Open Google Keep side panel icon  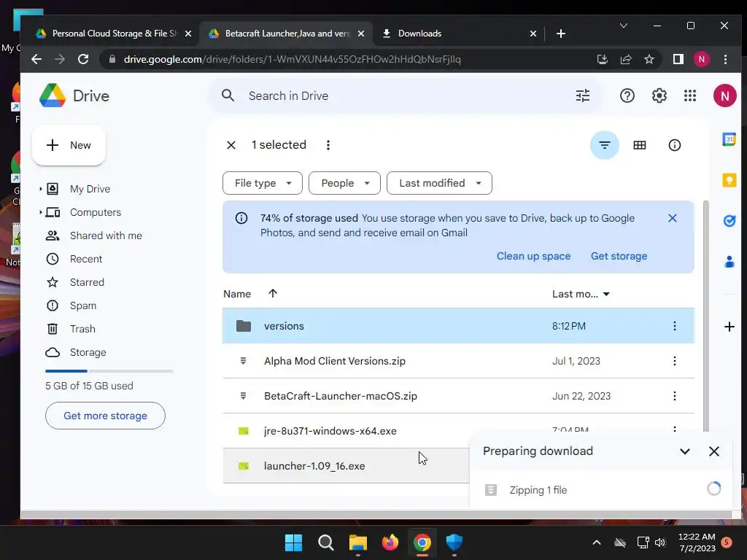pos(729,181)
